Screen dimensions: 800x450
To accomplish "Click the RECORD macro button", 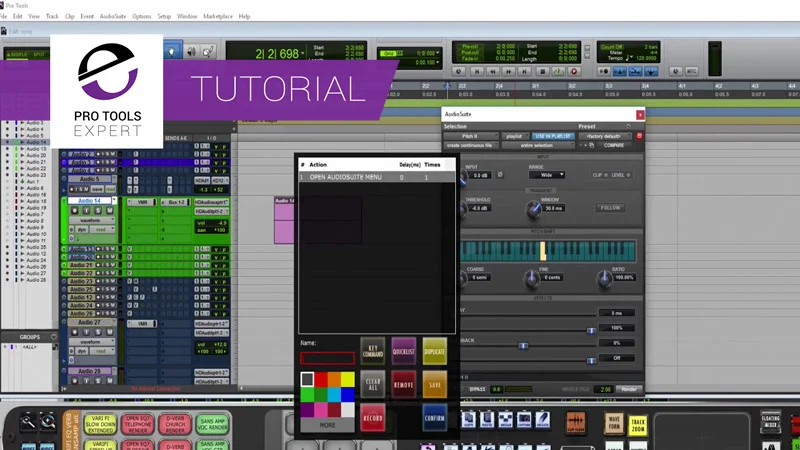I will click(372, 418).
